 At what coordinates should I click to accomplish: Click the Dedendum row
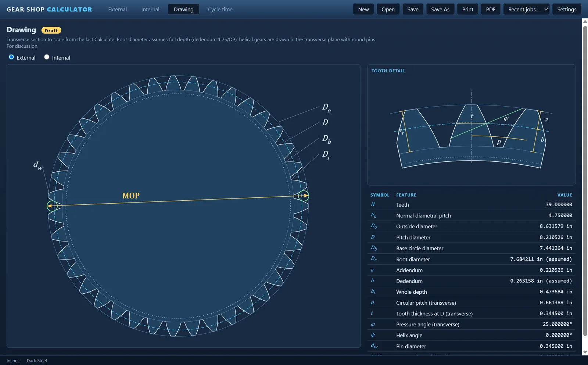tap(472, 281)
